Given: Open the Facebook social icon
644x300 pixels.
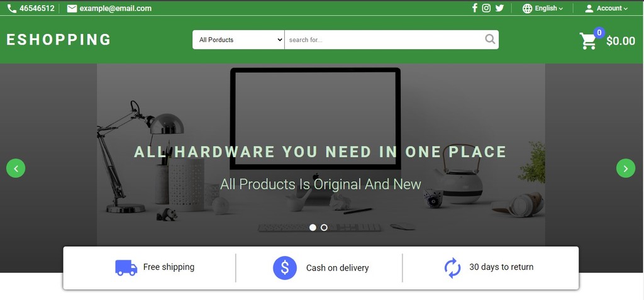Looking at the screenshot, I should 474,8.
